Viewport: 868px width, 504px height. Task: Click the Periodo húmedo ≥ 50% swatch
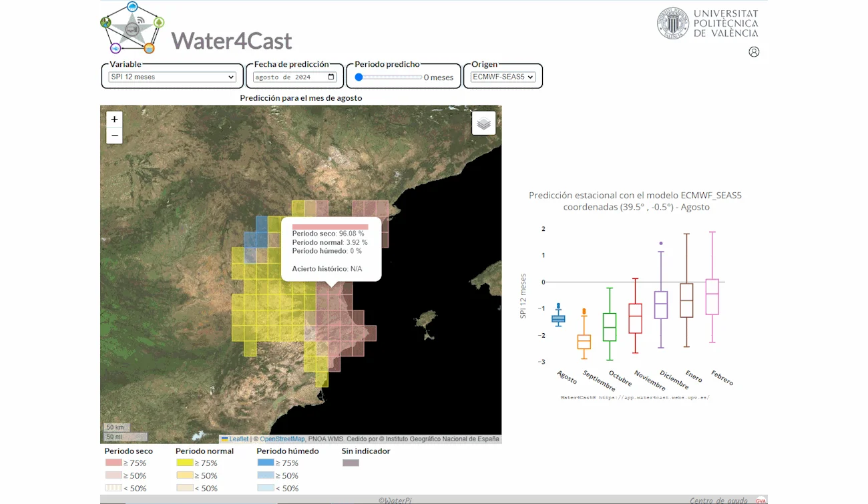(266, 475)
